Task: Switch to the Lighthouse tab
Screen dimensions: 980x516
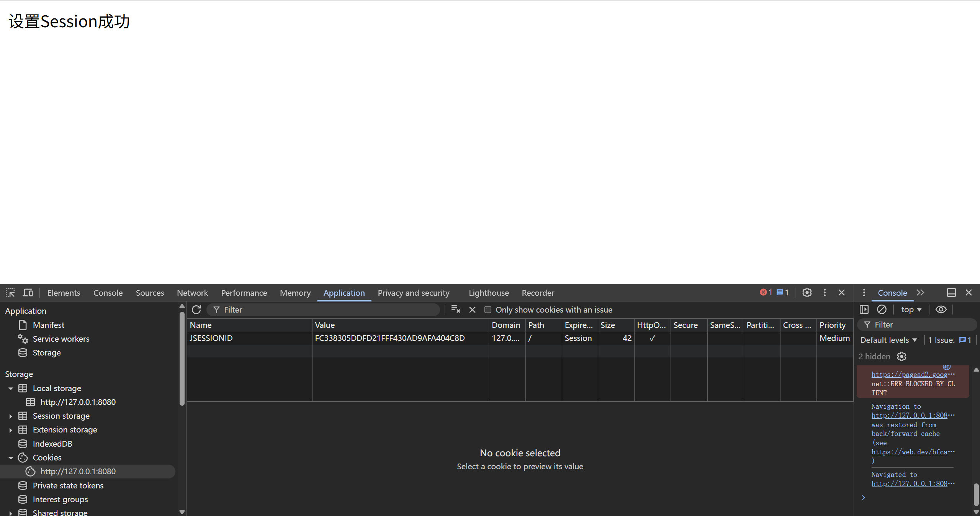Action: tap(489, 293)
